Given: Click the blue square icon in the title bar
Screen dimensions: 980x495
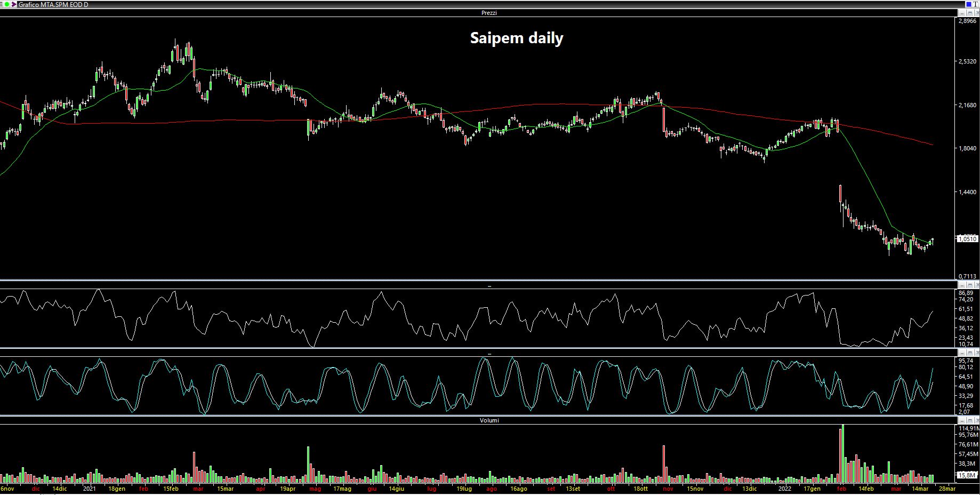Looking at the screenshot, I should tap(969, 4).
